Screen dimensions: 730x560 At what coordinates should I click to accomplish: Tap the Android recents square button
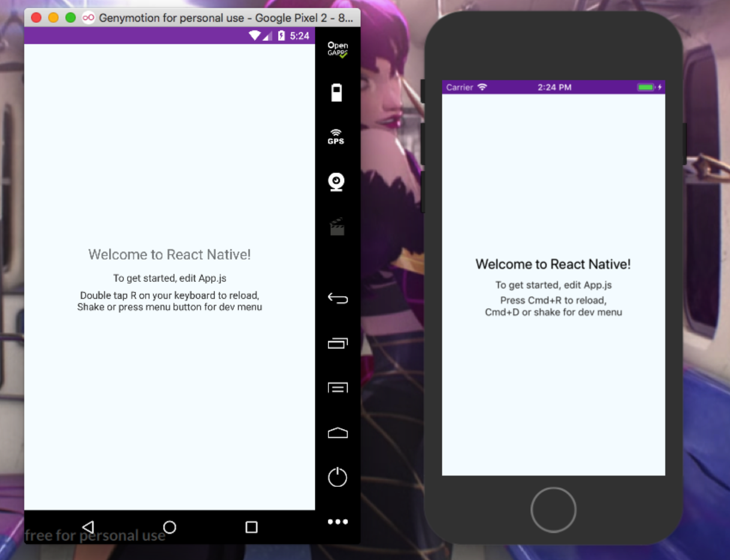251,527
